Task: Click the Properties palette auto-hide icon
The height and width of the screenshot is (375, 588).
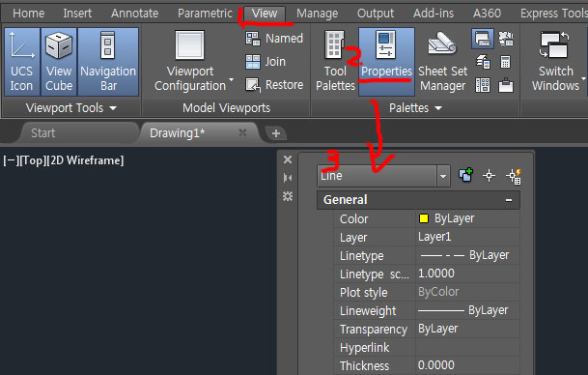Action: point(288,178)
